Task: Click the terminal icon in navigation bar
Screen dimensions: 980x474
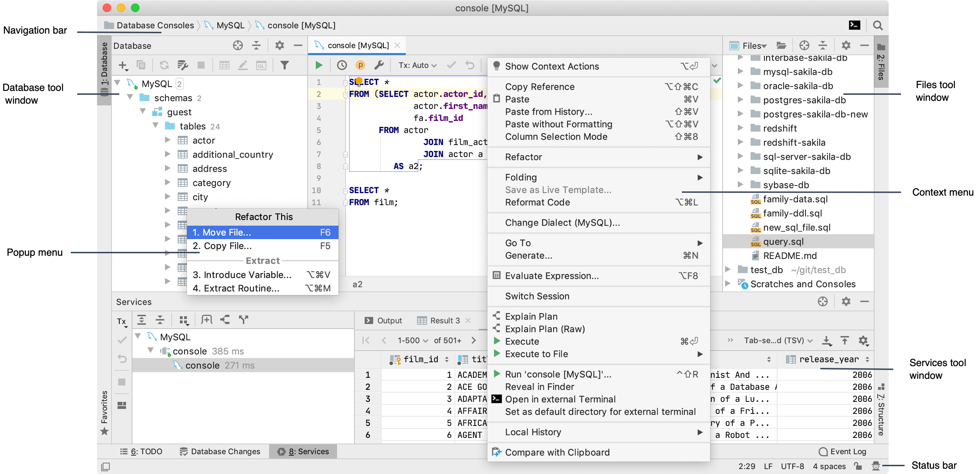Action: point(854,25)
